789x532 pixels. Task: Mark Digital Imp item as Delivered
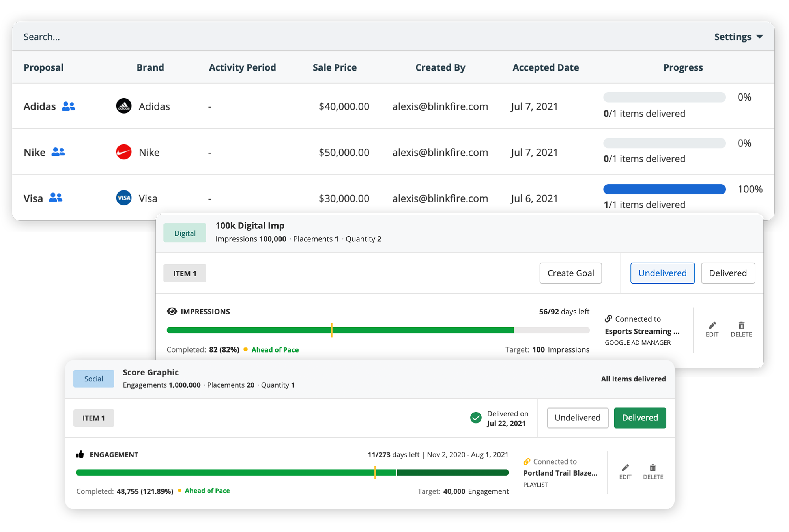[x=728, y=273]
